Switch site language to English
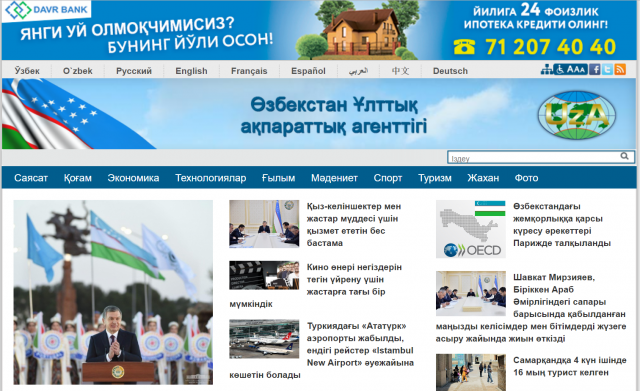Image resolution: width=640 pixels, height=391 pixels. point(191,71)
